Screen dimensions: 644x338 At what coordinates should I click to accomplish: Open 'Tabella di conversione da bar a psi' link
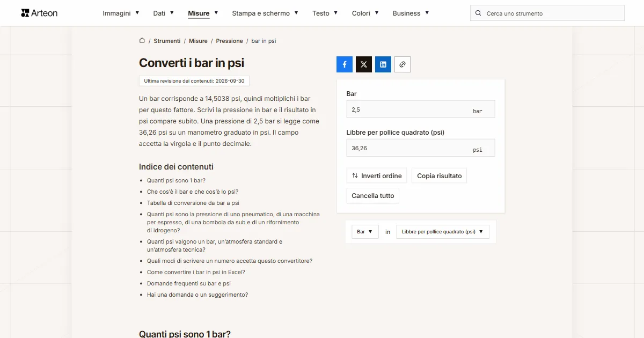click(193, 203)
